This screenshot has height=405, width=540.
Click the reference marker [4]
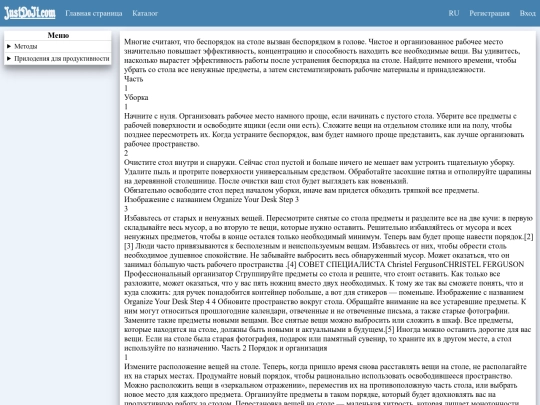click(x=291, y=264)
